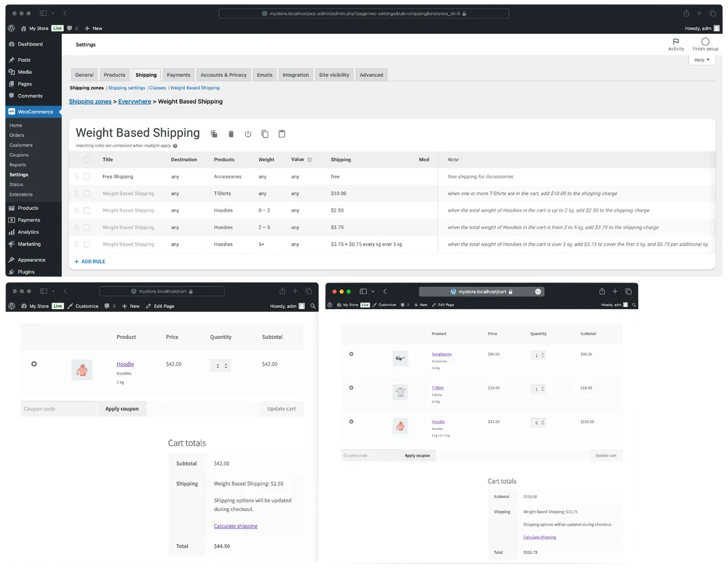Open Analytics in the admin sidebar
728x568 pixels.
(29, 232)
